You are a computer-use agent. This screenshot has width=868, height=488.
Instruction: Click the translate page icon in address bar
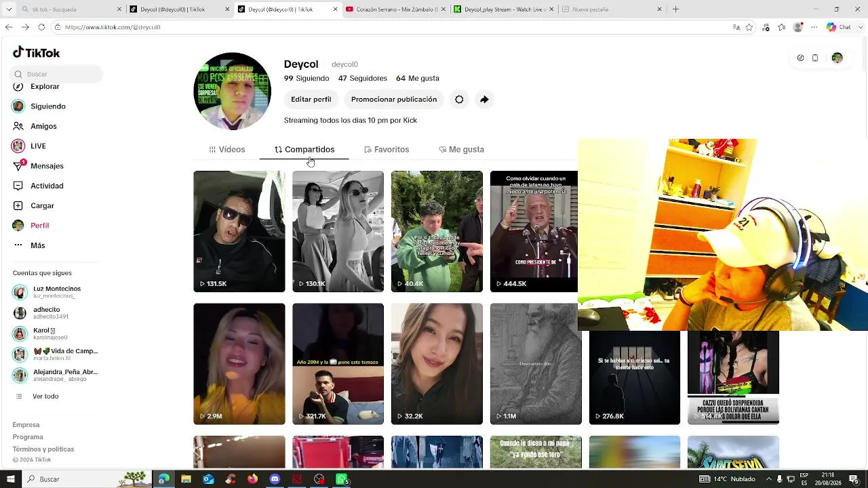tap(736, 27)
